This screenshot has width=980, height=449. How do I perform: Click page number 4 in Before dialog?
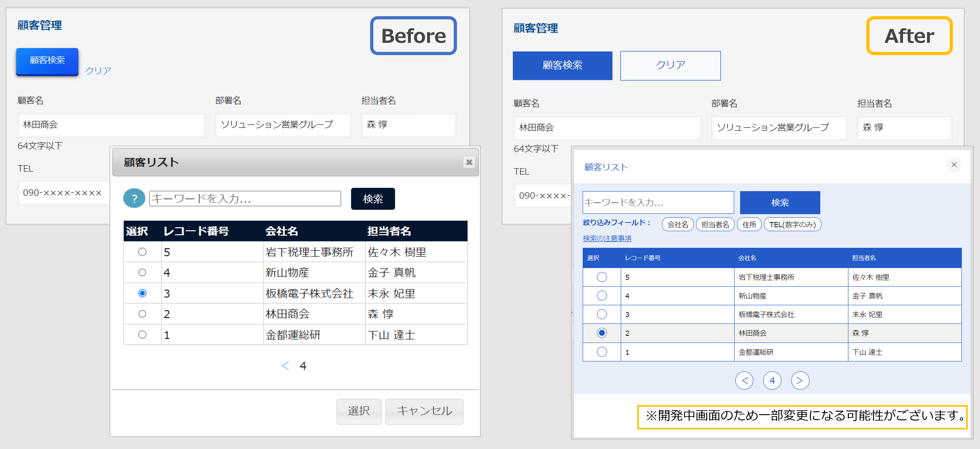[x=303, y=366]
